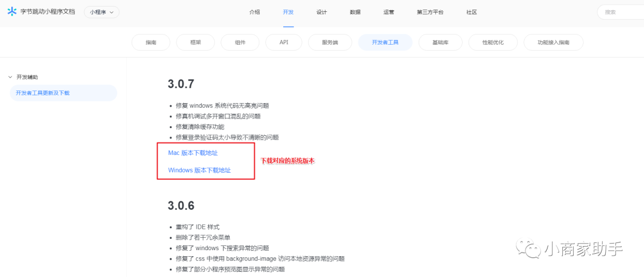Select the 组件 pill button

click(x=240, y=42)
